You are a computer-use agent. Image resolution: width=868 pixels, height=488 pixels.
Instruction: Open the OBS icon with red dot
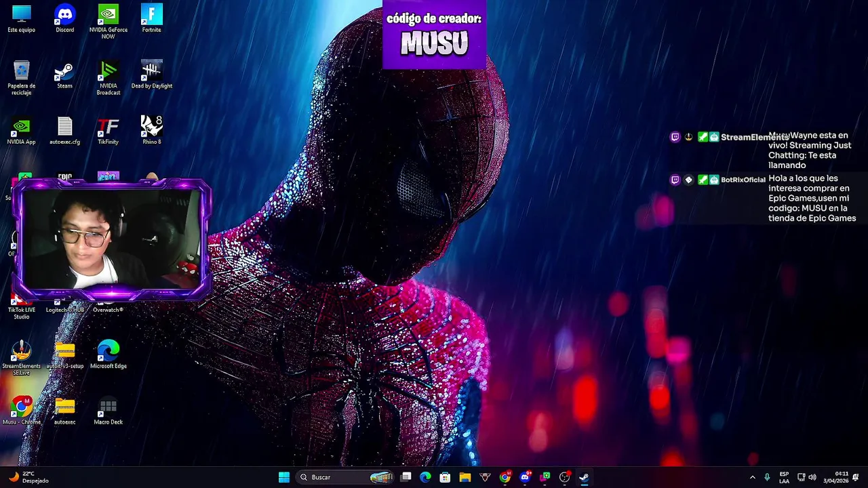[564, 477]
